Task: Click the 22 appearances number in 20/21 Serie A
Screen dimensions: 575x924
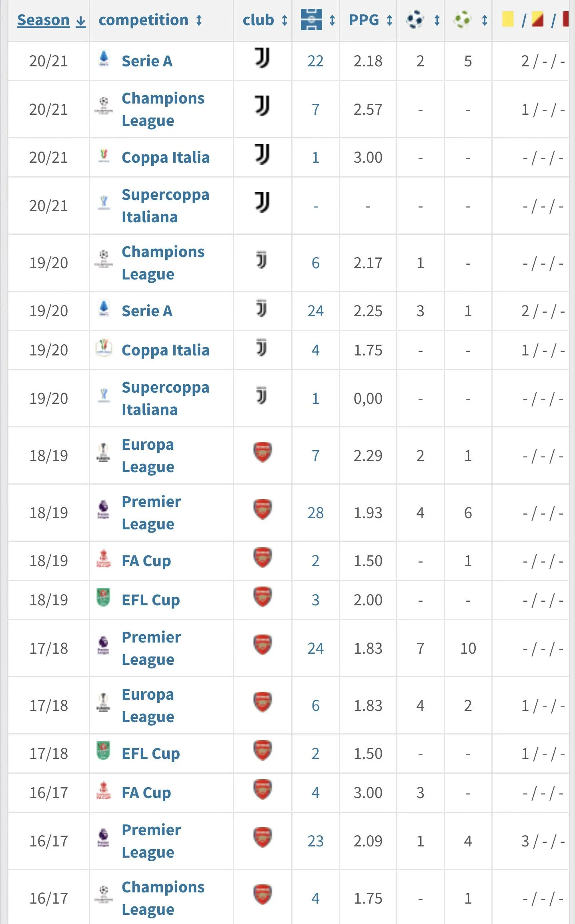Action: [x=315, y=61]
